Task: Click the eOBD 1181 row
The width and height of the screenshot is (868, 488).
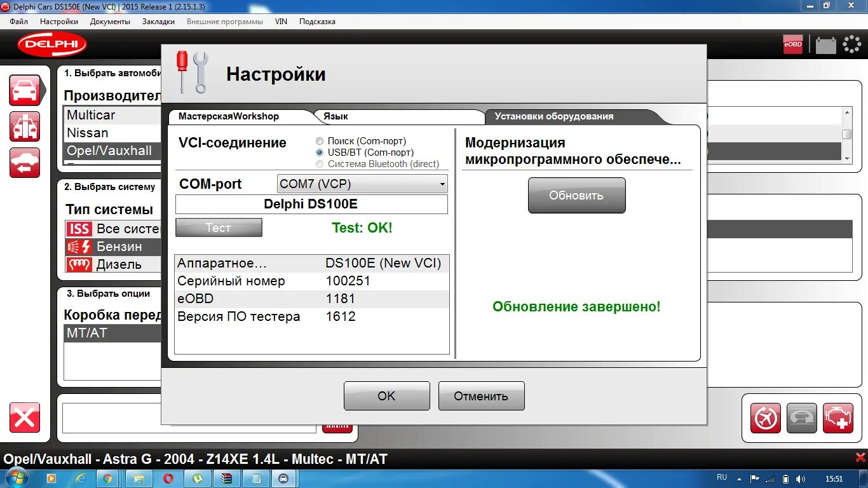Action: click(x=312, y=299)
